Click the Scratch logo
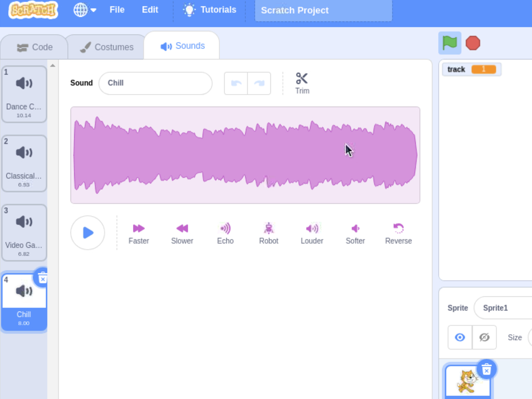Screen dimensions: 532x399 click(x=33, y=9)
